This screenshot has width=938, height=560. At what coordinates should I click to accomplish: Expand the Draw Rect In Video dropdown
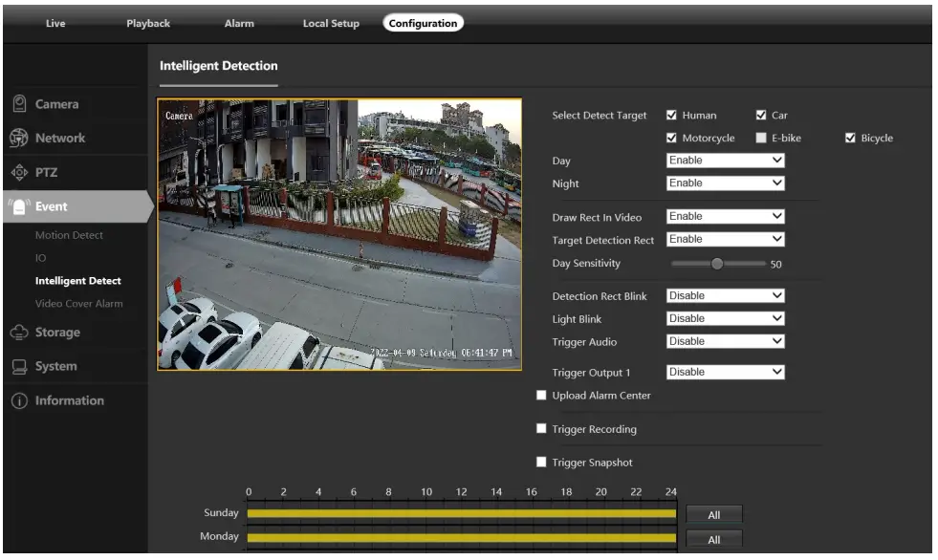[725, 217]
